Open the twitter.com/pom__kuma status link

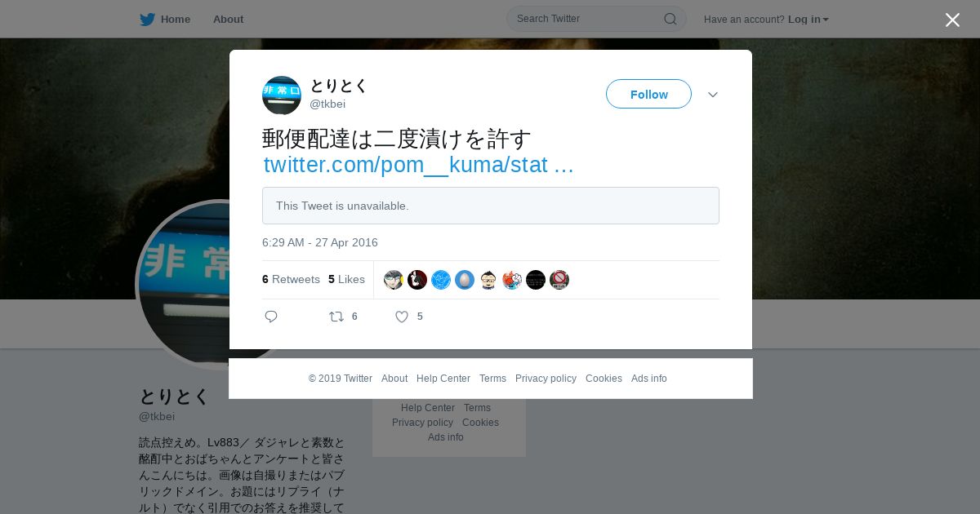[418, 165]
